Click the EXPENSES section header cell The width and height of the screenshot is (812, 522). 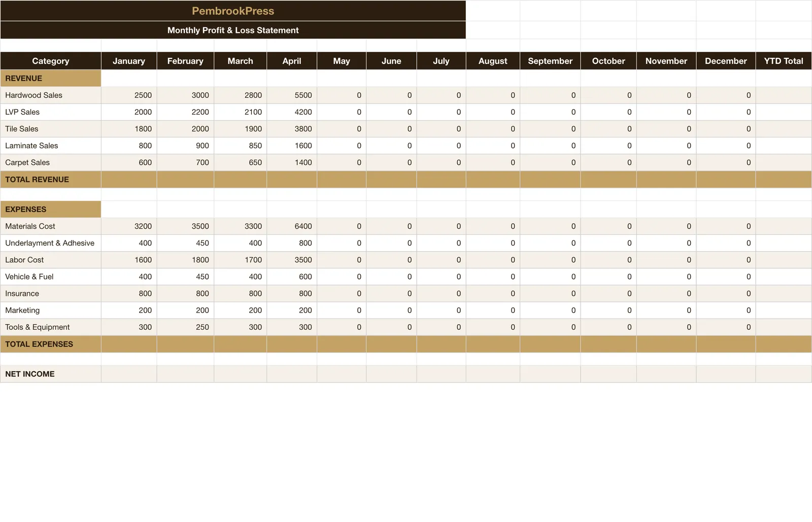(x=51, y=209)
